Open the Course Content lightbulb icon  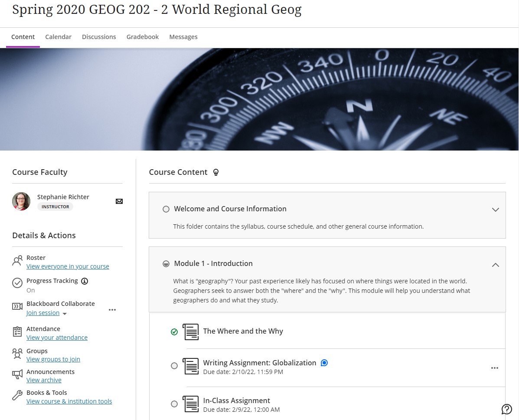pyautogui.click(x=216, y=172)
